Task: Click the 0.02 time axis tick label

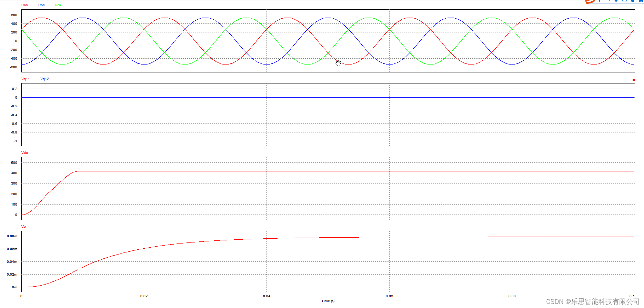Action: pyautogui.click(x=144, y=296)
